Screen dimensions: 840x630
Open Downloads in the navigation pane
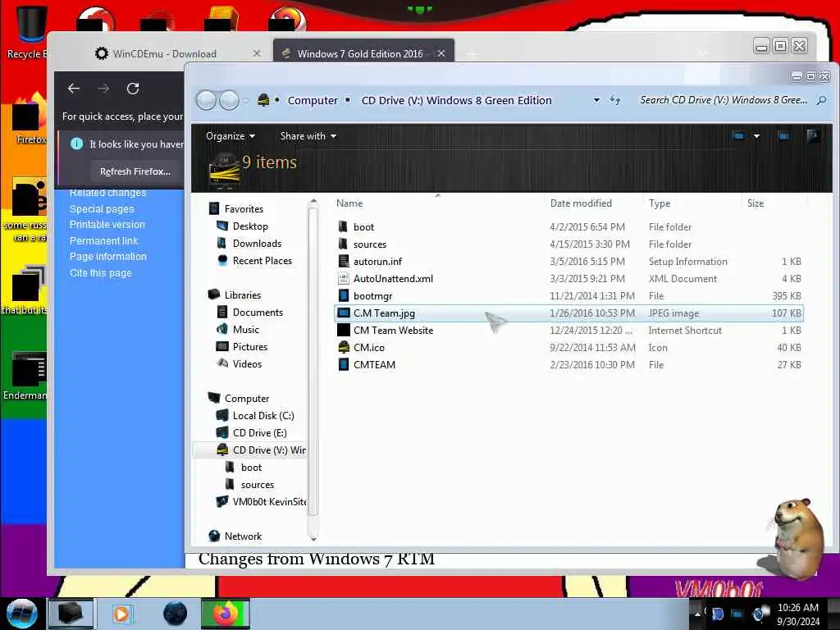(x=257, y=243)
